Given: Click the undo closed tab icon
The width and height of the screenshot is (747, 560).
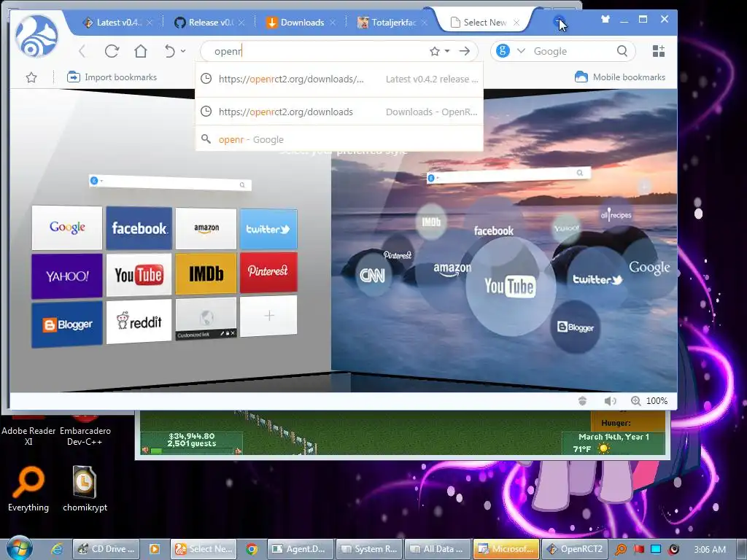Looking at the screenshot, I should (x=169, y=51).
